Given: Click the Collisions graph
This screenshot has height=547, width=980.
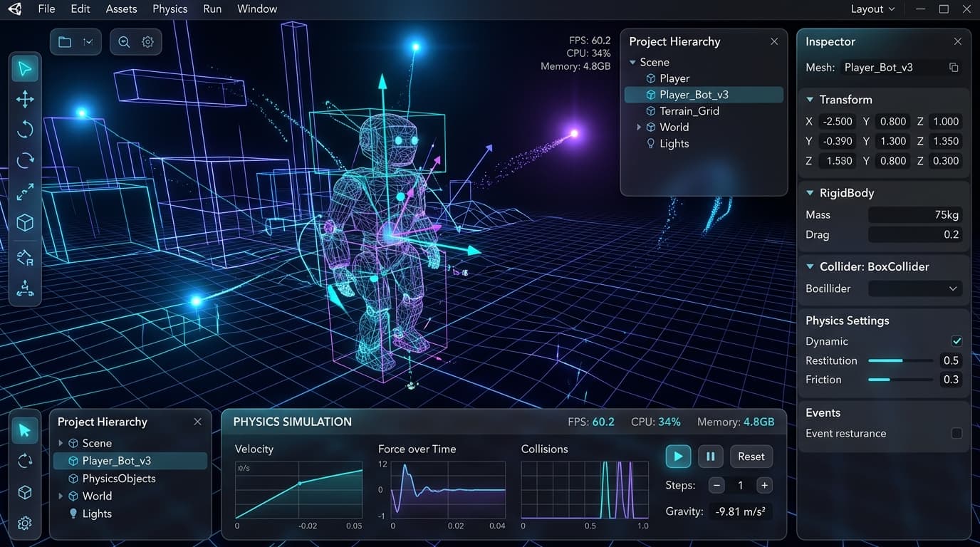Looking at the screenshot, I should [x=585, y=490].
